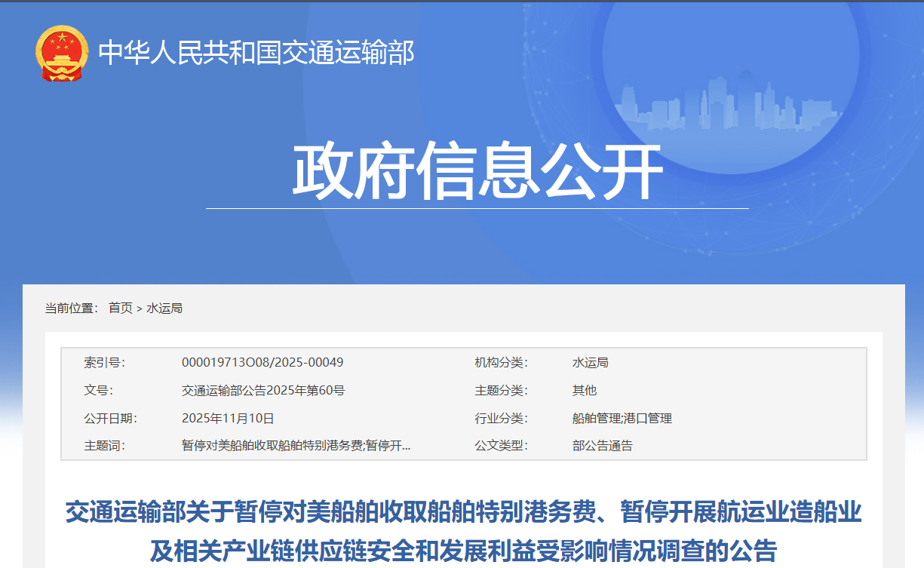Click the 船舶管理;港口管理 industry category

[622, 418]
